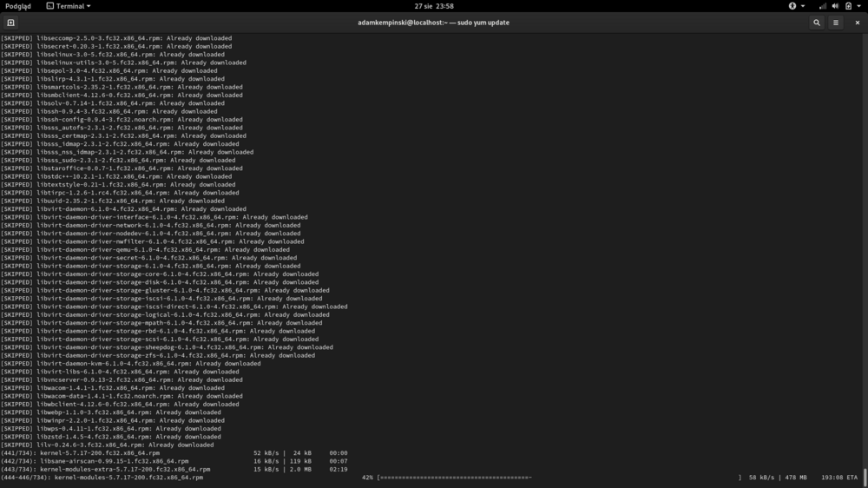Viewport: 868px width, 488px height.
Task: Click the line for libvncserver-0.9.13-2.fc32
Action: pyautogui.click(x=122, y=380)
